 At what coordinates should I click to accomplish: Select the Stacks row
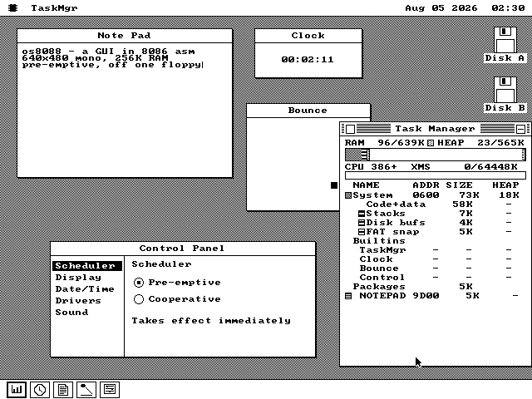point(436,214)
